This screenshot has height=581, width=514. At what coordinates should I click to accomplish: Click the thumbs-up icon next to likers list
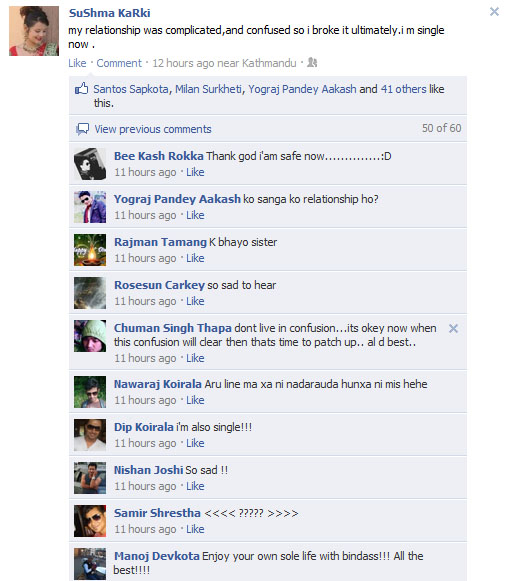(x=82, y=89)
